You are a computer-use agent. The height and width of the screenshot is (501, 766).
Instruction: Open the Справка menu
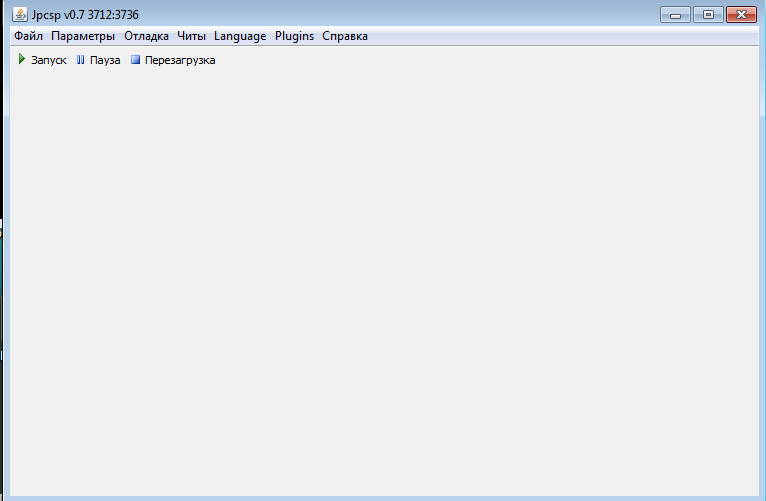(x=345, y=36)
